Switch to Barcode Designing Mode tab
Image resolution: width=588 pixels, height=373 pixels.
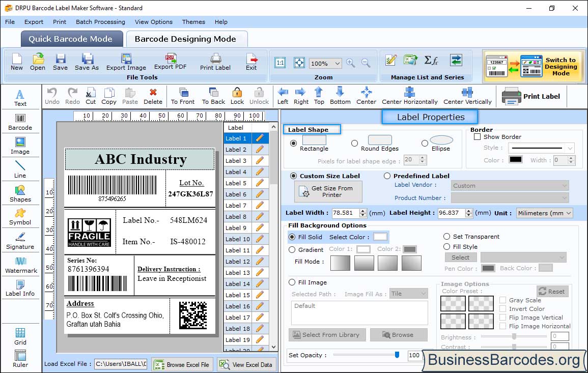pos(186,39)
